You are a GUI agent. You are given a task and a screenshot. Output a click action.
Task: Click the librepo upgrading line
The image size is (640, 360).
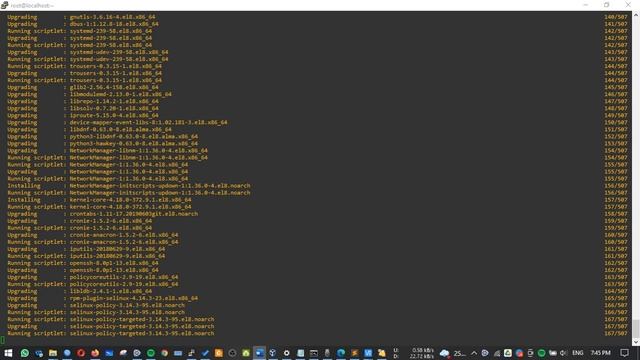83,101
